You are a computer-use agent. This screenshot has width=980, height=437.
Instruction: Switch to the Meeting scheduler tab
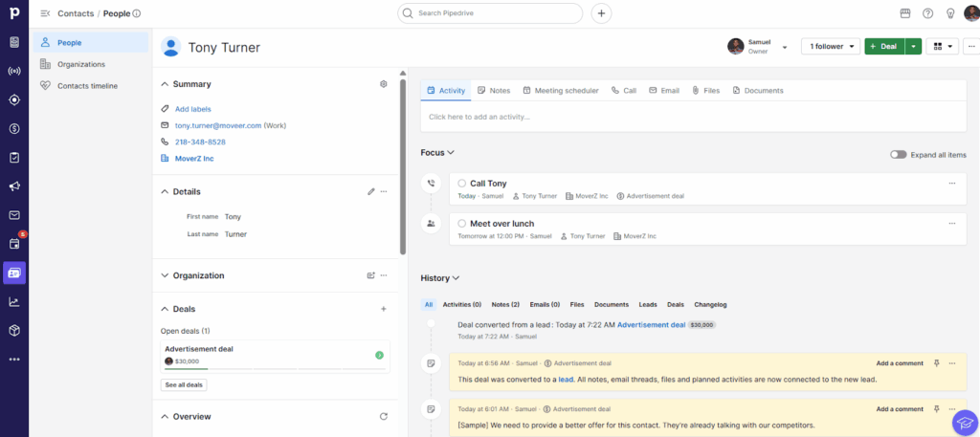click(x=561, y=91)
